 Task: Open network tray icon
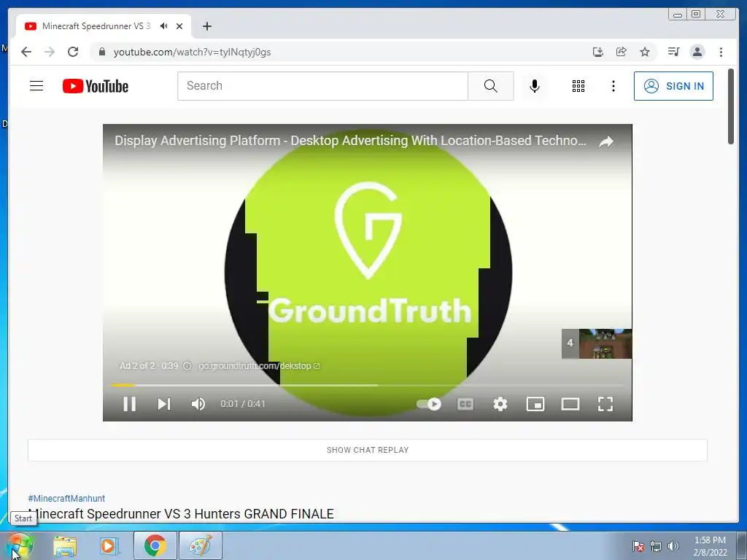pyautogui.click(x=656, y=546)
